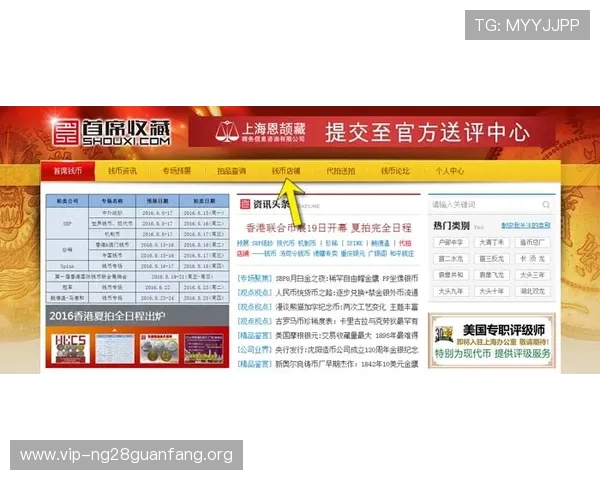The width and height of the screenshot is (600, 480).
Task: Select the 湖北双龙 category tag
Action: (532, 292)
